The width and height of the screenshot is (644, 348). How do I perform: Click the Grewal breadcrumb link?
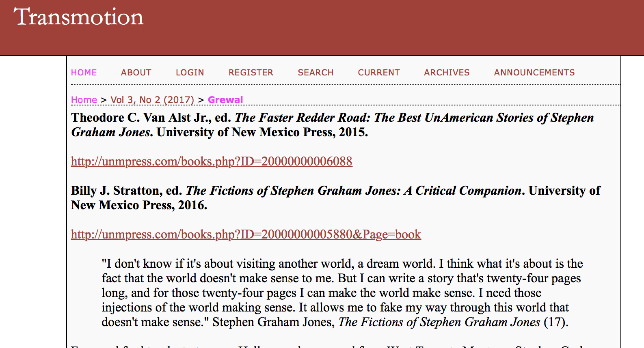pos(225,100)
